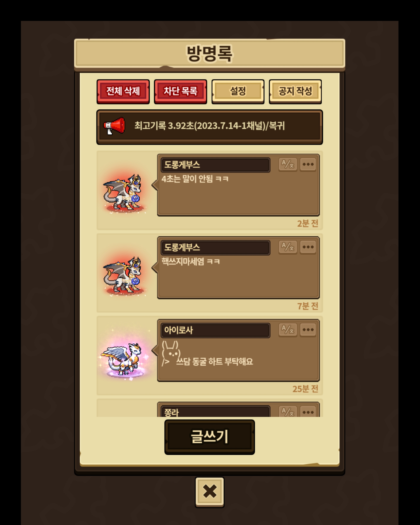The height and width of the screenshot is (525, 420).
Task: Click the red megaphone notice icon
Action: 114,126
